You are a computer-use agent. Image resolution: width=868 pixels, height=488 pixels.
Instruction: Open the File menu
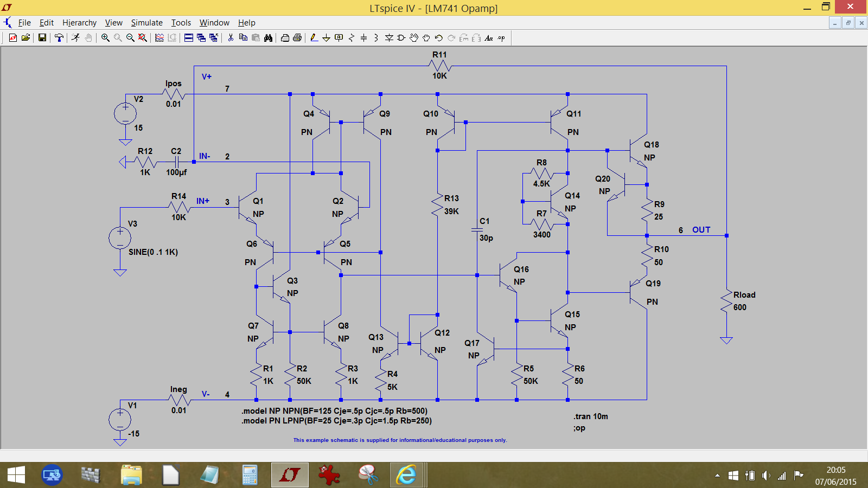click(24, 23)
